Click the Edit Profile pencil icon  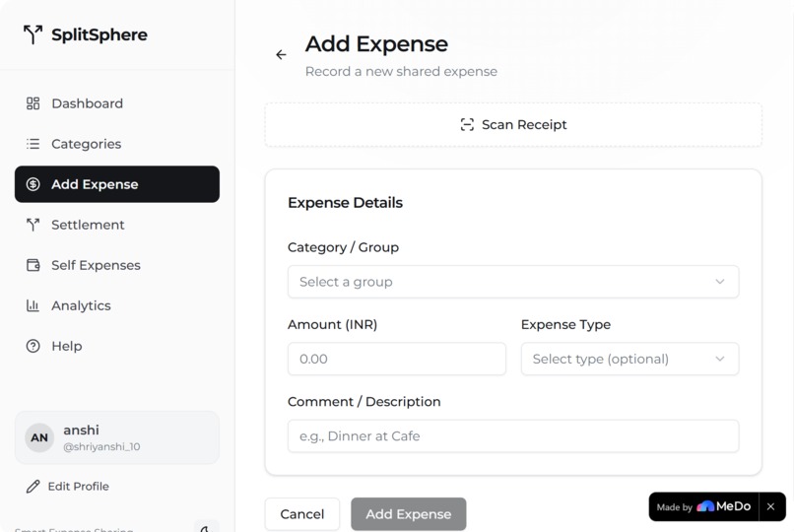(x=33, y=487)
